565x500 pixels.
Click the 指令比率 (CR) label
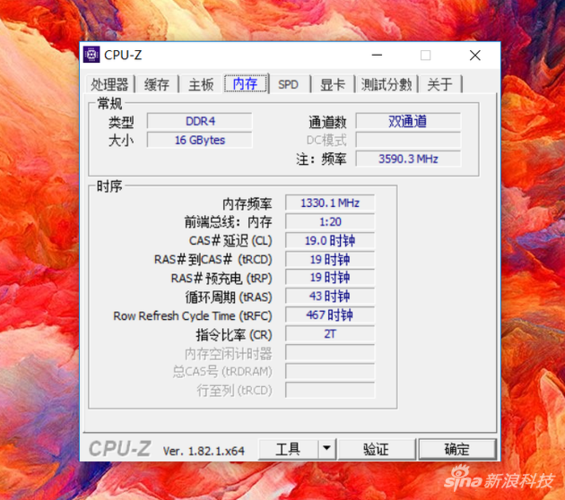click(x=234, y=335)
